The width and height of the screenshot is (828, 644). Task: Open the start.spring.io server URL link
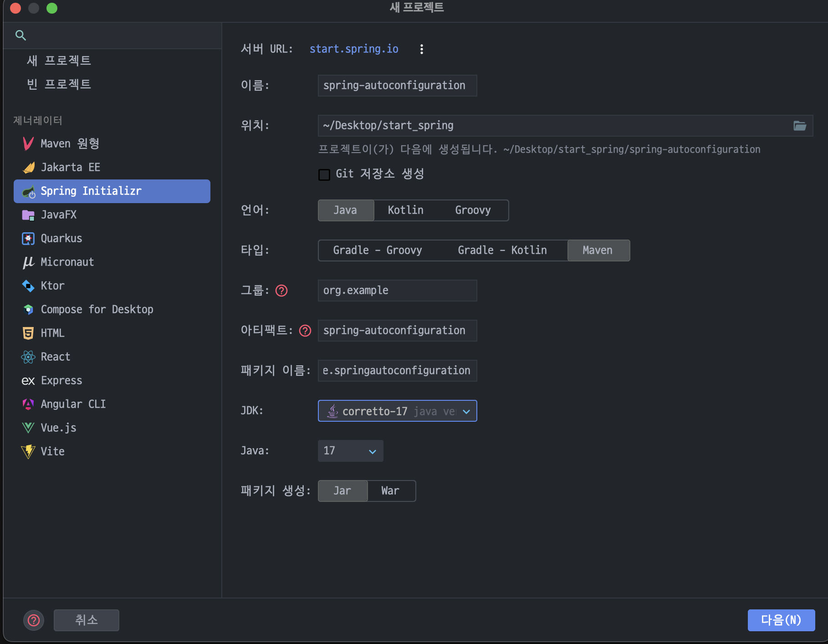[354, 49]
